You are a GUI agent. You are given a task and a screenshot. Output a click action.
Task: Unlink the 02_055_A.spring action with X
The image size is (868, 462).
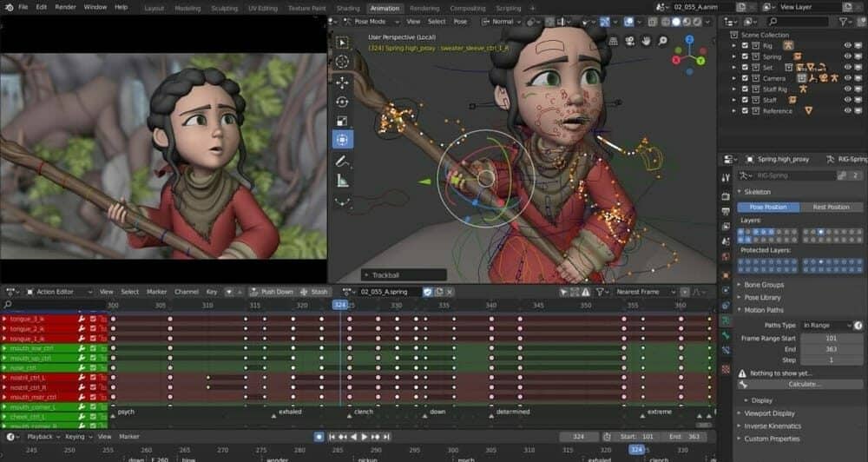point(450,292)
